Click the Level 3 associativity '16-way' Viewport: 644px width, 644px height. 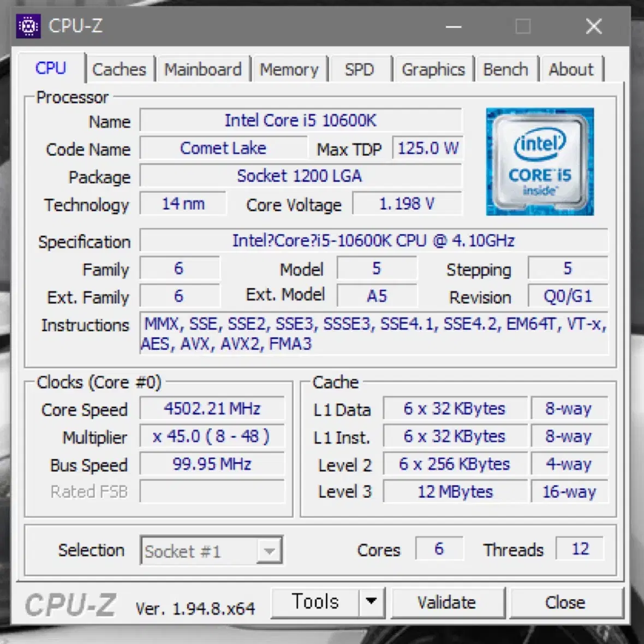coord(569,492)
